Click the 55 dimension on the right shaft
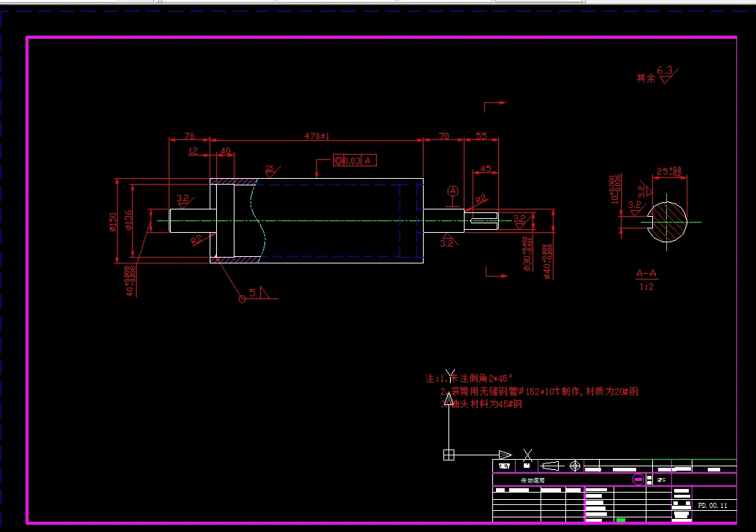 click(x=481, y=136)
